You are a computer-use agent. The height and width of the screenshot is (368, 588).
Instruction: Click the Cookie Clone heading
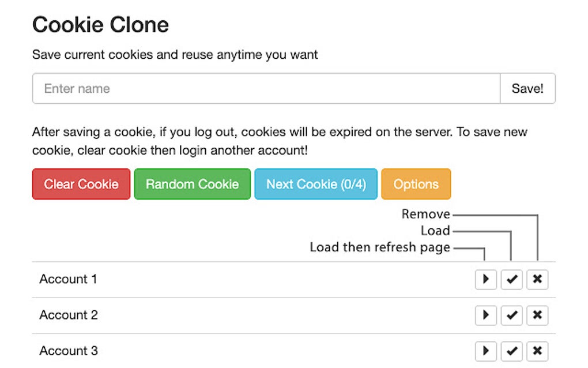pyautogui.click(x=101, y=24)
